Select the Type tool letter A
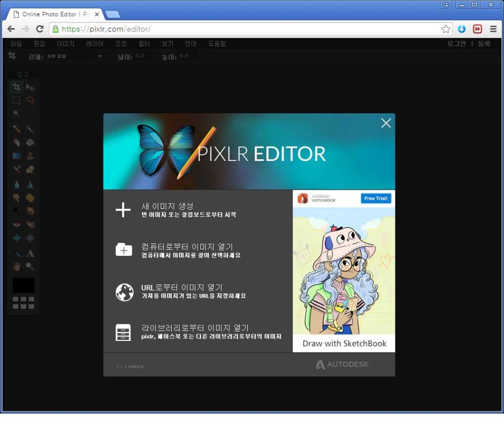 [30, 253]
